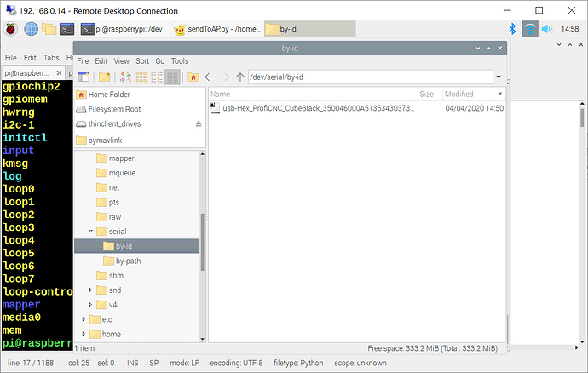Open the file manager Edit menu

pyautogui.click(x=101, y=61)
